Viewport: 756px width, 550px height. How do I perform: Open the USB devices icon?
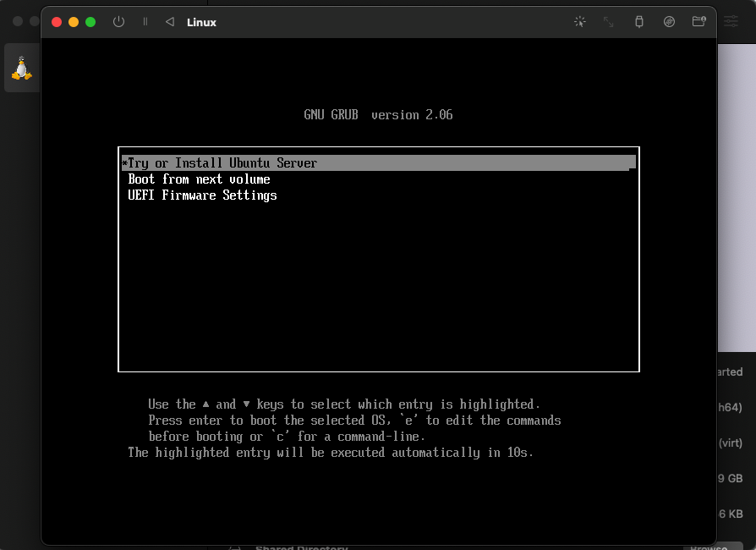(x=638, y=22)
